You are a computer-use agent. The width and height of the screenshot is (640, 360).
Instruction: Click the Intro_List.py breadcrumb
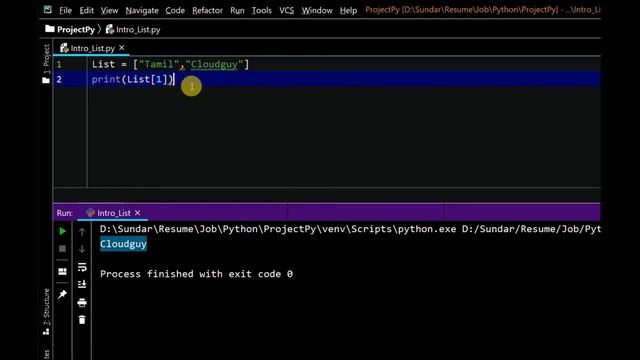(x=133, y=29)
